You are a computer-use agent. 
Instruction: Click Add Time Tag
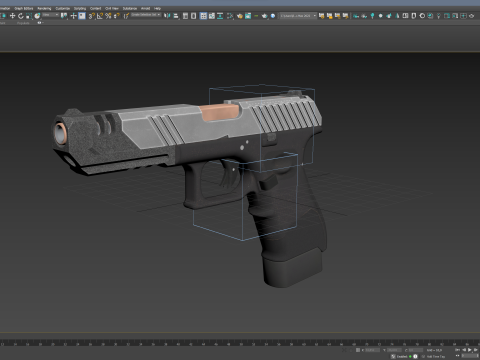point(436,356)
